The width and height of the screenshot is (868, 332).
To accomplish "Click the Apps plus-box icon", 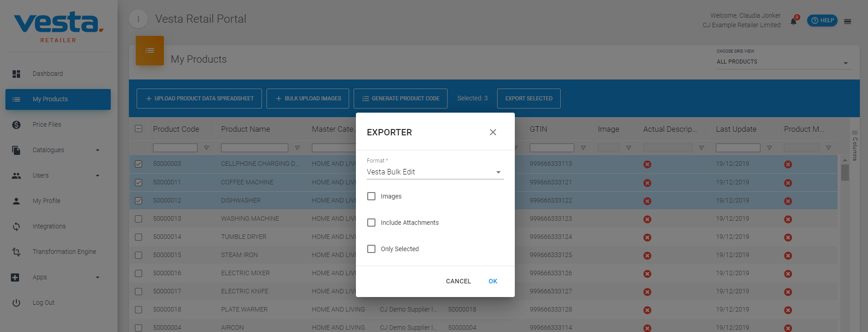I will coord(15,277).
